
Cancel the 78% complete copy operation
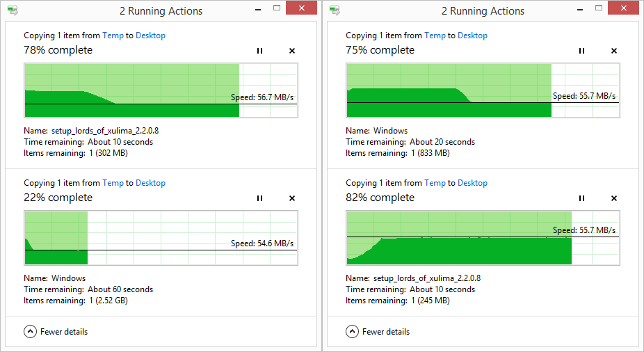click(292, 51)
